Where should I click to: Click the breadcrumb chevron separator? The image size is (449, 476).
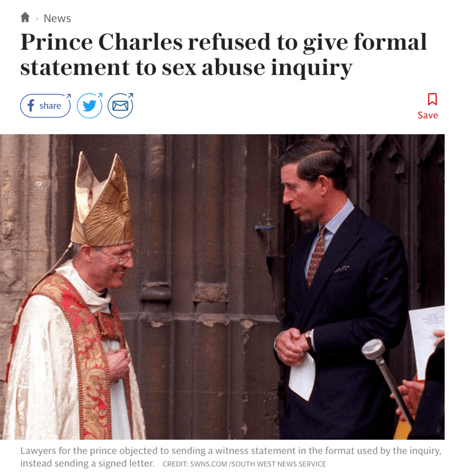[x=37, y=19]
